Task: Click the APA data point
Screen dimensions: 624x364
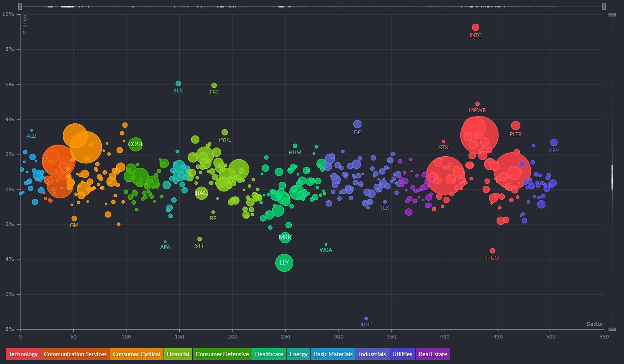Action: click(165, 242)
